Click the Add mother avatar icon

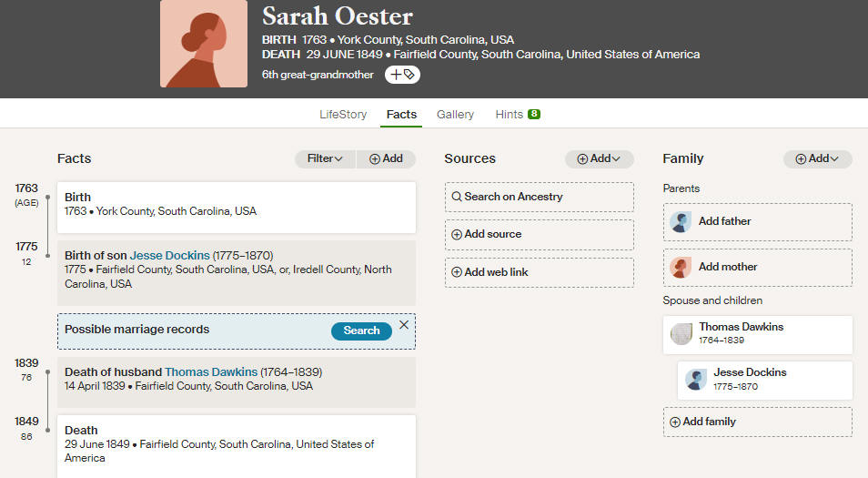(x=681, y=268)
